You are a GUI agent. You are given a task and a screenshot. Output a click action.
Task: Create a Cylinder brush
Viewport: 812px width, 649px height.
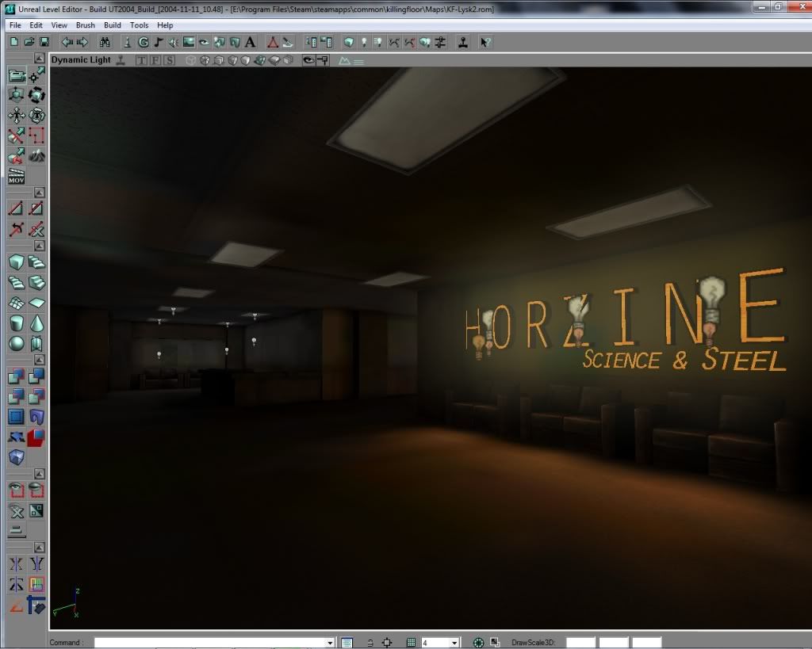click(x=17, y=323)
